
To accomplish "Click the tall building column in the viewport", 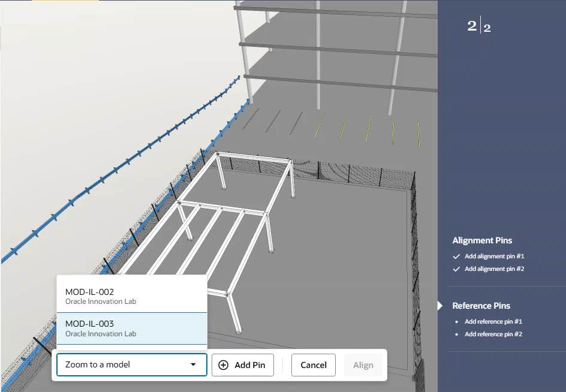I will coord(246,48).
